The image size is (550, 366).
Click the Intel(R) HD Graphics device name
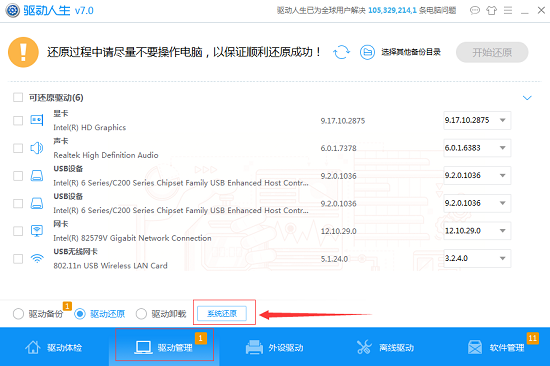click(x=89, y=127)
